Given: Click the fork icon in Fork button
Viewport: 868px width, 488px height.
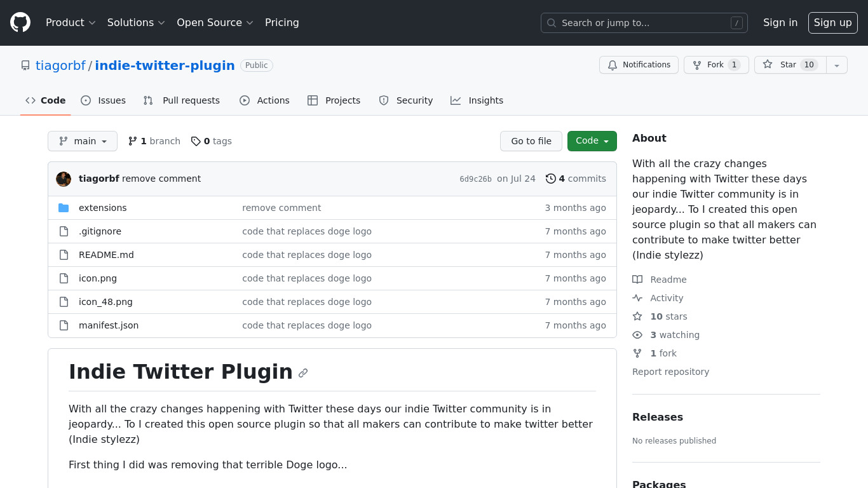Looking at the screenshot, I should coord(697,65).
